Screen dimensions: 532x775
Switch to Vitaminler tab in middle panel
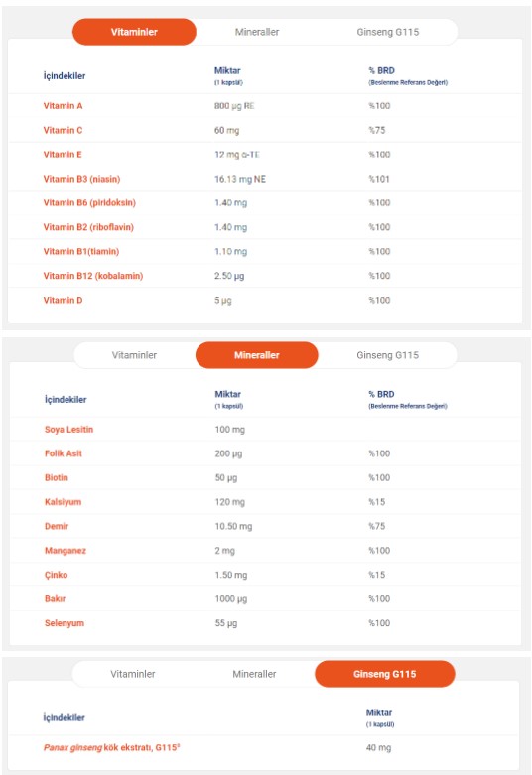tap(134, 355)
